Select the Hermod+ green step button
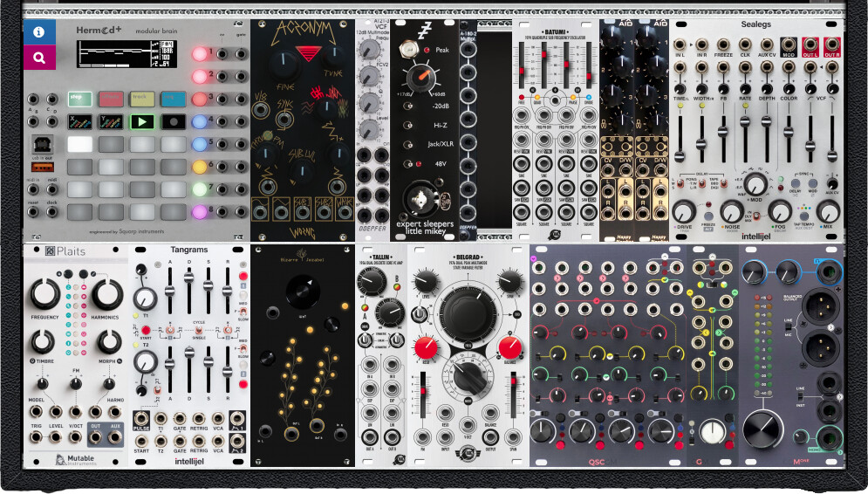The image size is (868, 494). (79, 99)
